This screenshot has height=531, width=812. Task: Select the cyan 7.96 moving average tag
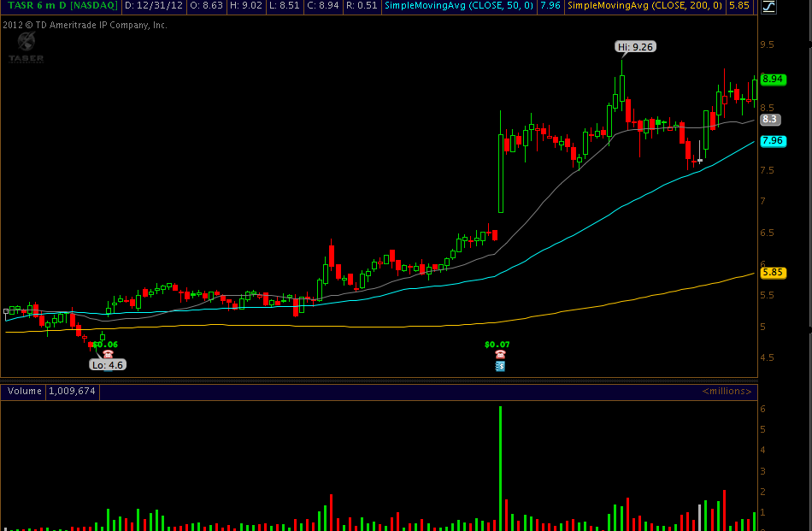pyautogui.click(x=773, y=140)
